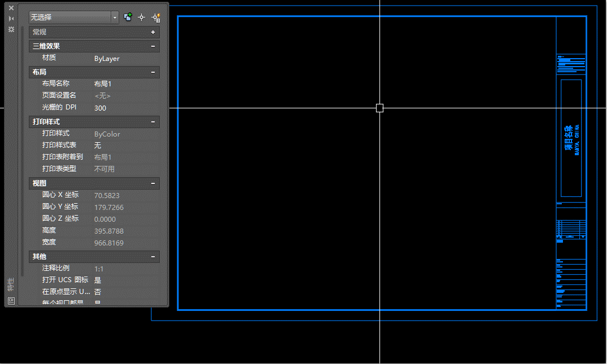Expand the 常规 section
Viewport: 607px width, 364px height.
[x=153, y=32]
